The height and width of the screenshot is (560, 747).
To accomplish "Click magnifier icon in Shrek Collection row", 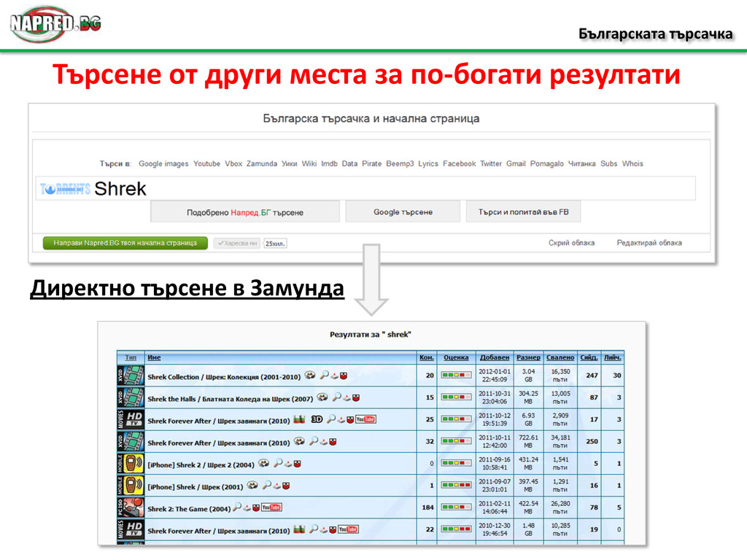I will (x=324, y=376).
